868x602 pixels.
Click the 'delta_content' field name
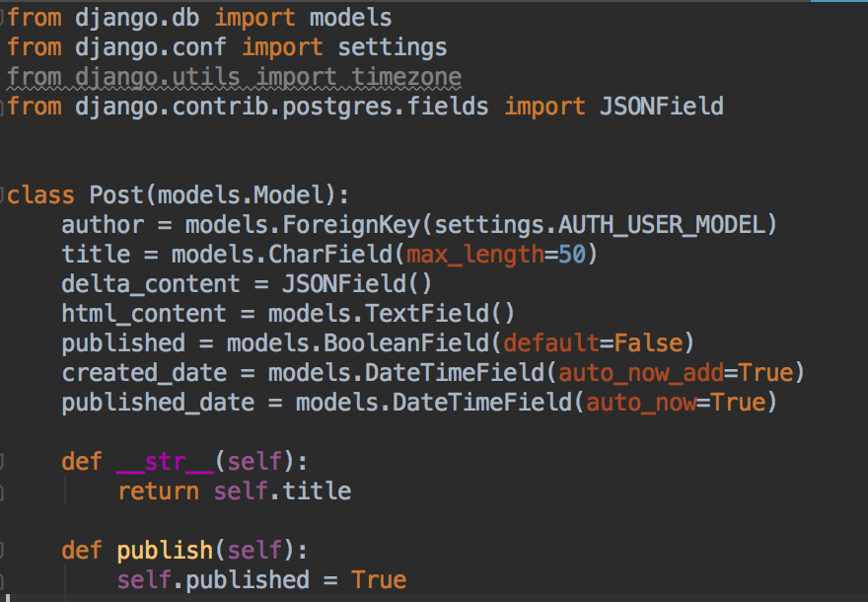click(x=151, y=284)
